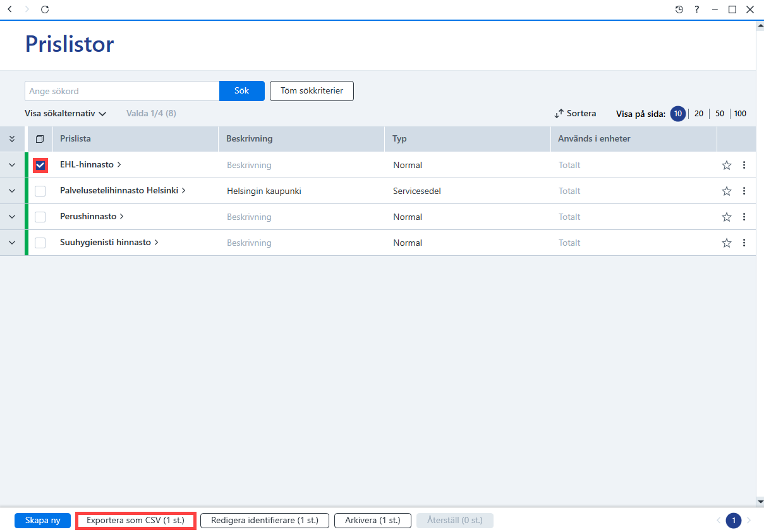764x532 pixels.
Task: Click the history clock icon in title bar
Action: pos(679,9)
